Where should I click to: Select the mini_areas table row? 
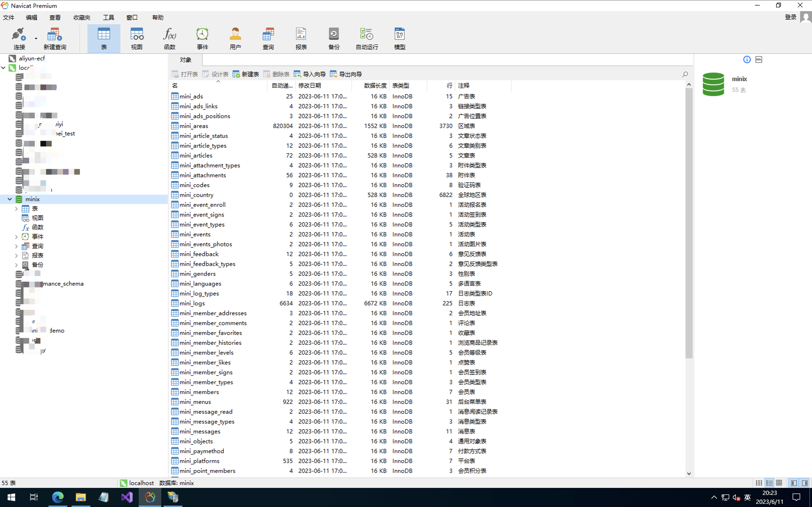click(194, 126)
